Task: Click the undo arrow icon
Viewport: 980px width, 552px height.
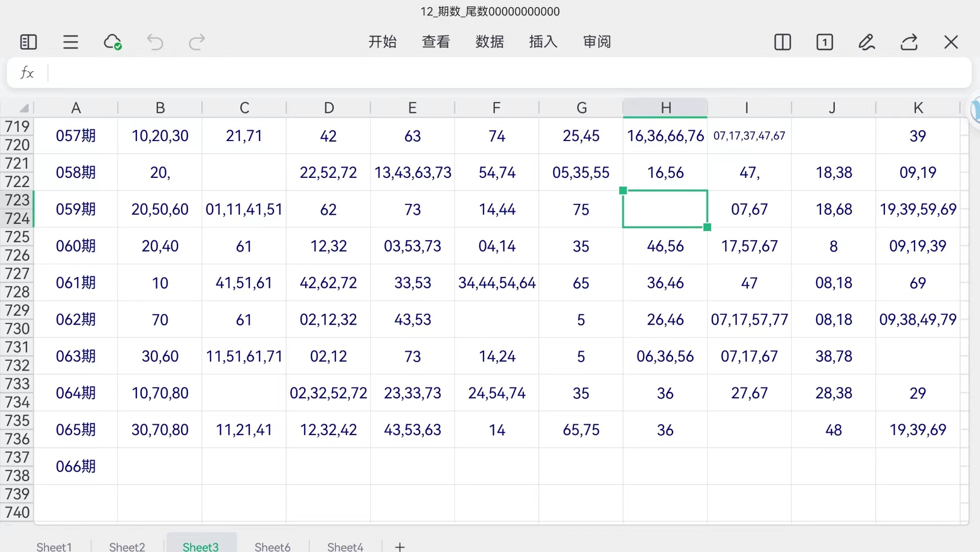Action: 155,42
